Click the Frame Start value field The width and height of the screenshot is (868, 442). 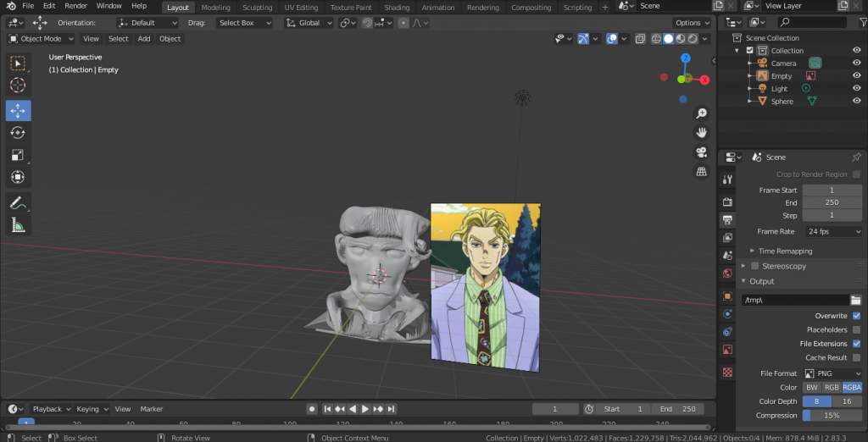[832, 190]
